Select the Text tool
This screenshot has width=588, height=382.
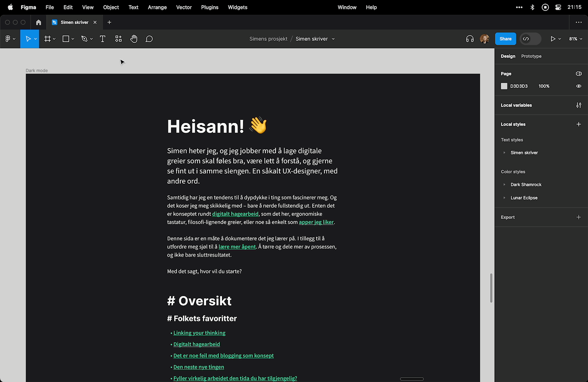(103, 39)
